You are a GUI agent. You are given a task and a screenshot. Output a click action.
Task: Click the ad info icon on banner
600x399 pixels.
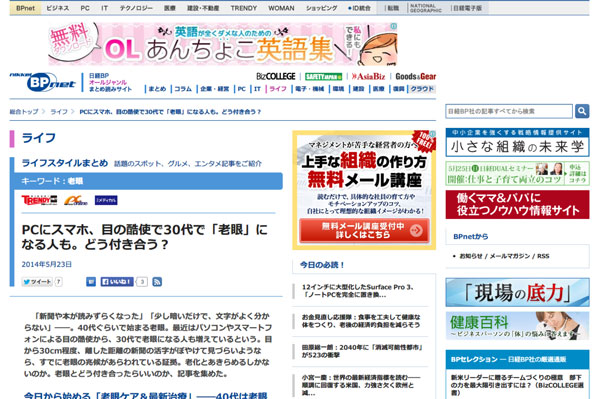coord(393,26)
